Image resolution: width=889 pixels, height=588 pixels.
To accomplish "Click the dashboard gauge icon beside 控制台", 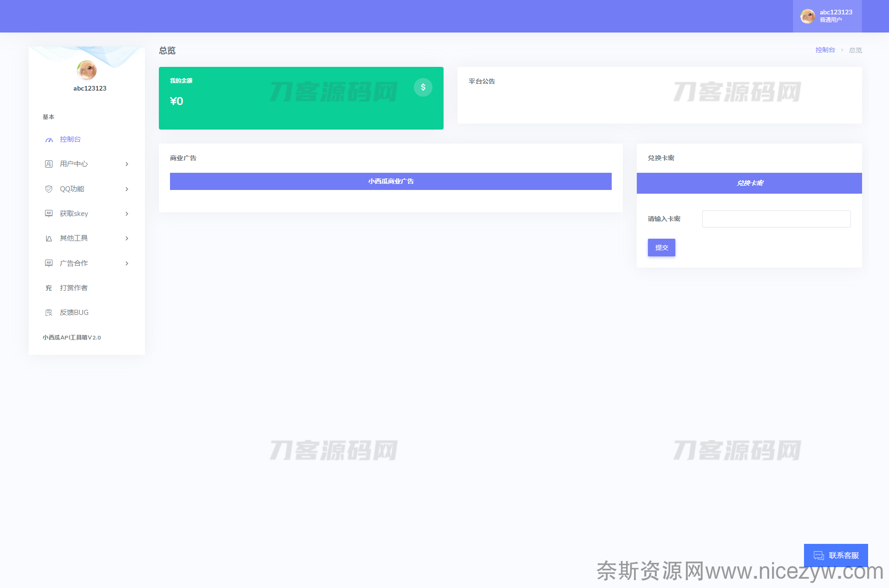I will click(x=49, y=140).
